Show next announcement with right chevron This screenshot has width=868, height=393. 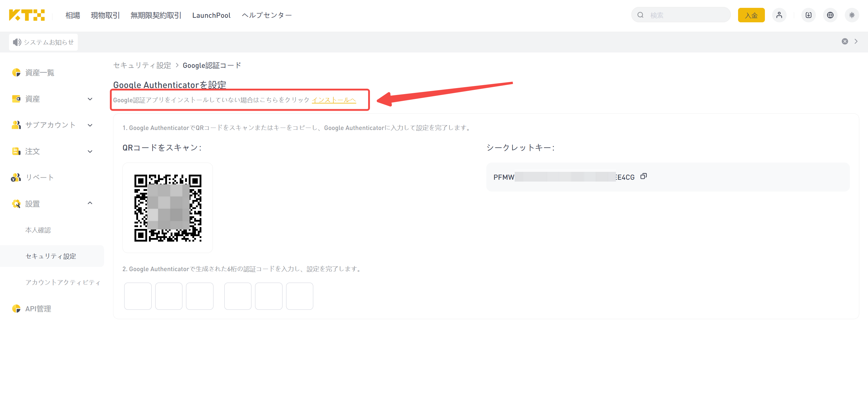point(856,41)
